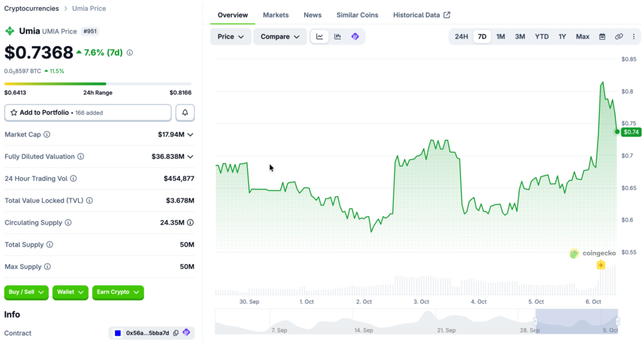Open the Compare dropdown
This screenshot has height=343, width=644.
point(280,37)
